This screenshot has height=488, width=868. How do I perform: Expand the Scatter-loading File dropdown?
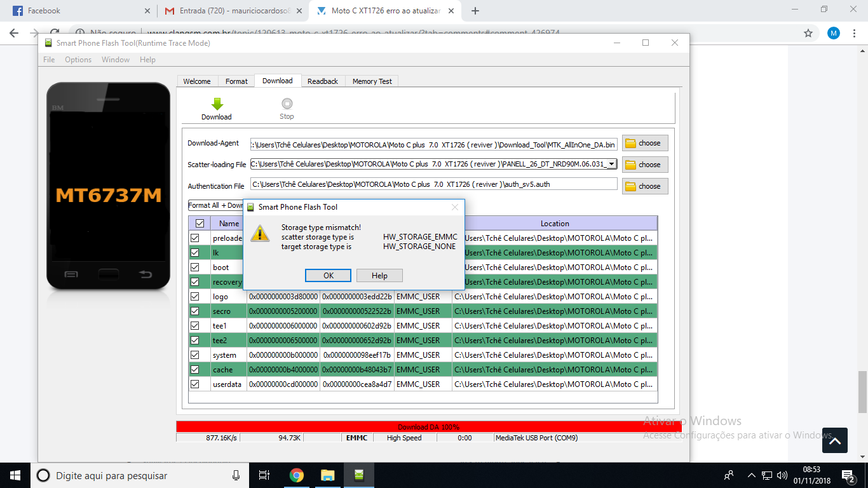pos(612,165)
